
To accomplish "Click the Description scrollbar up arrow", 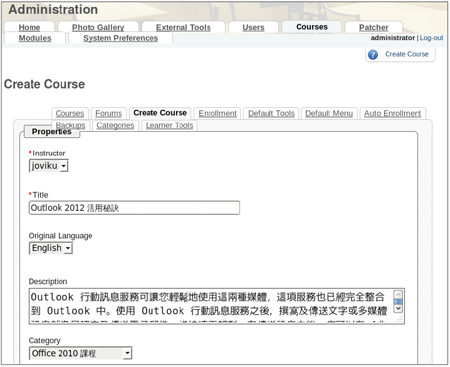I will pyautogui.click(x=398, y=295).
